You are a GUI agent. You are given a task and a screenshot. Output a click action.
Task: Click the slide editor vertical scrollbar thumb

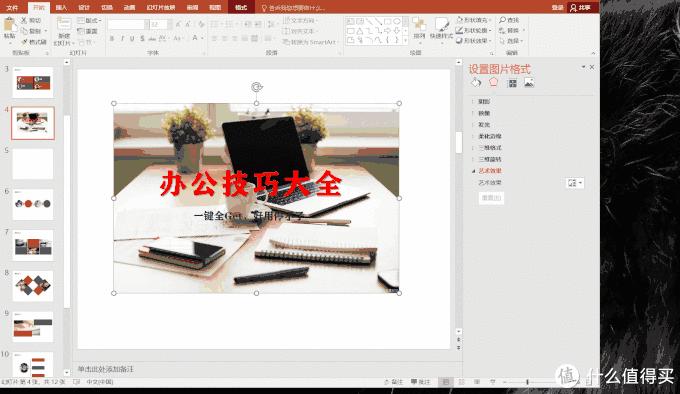click(459, 143)
